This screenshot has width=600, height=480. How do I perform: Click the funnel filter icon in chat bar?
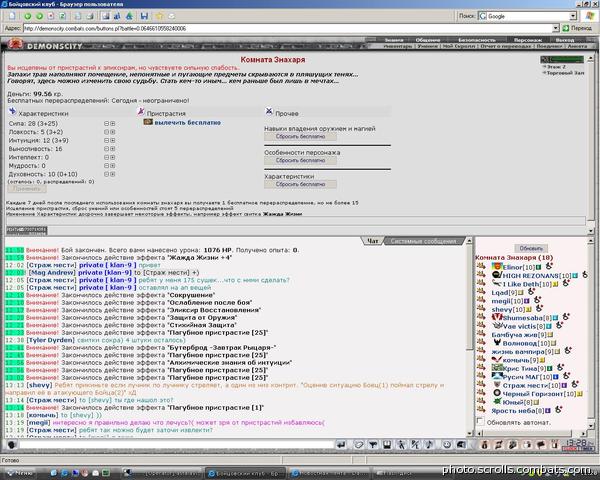click(373, 445)
